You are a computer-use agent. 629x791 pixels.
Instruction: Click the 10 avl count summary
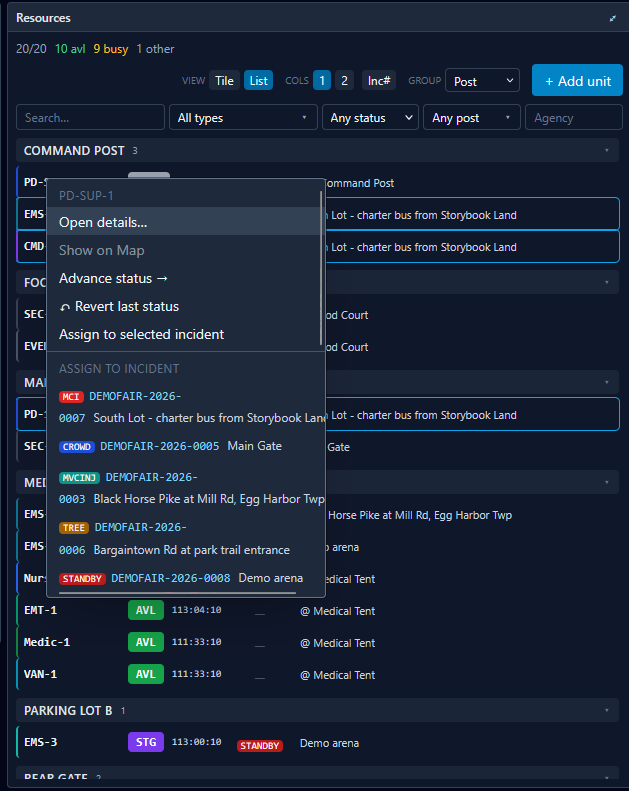tap(70, 49)
